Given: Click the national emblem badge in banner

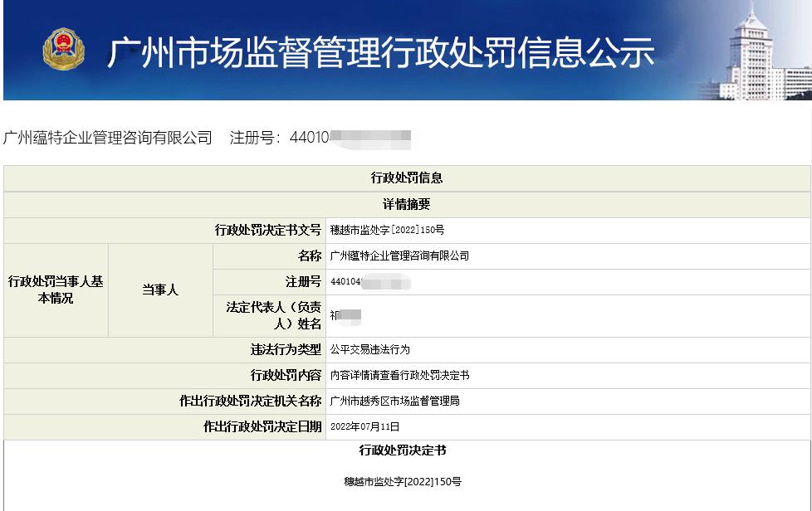Looking at the screenshot, I should coord(64,50).
